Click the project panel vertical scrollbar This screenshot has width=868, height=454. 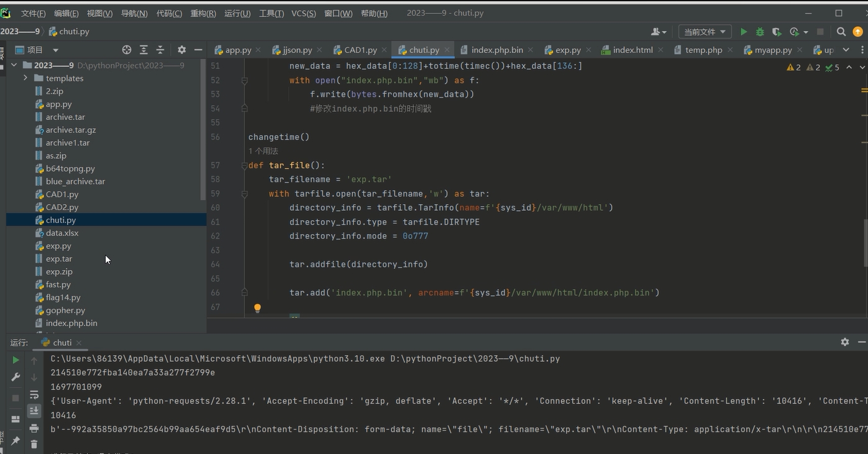[203, 131]
